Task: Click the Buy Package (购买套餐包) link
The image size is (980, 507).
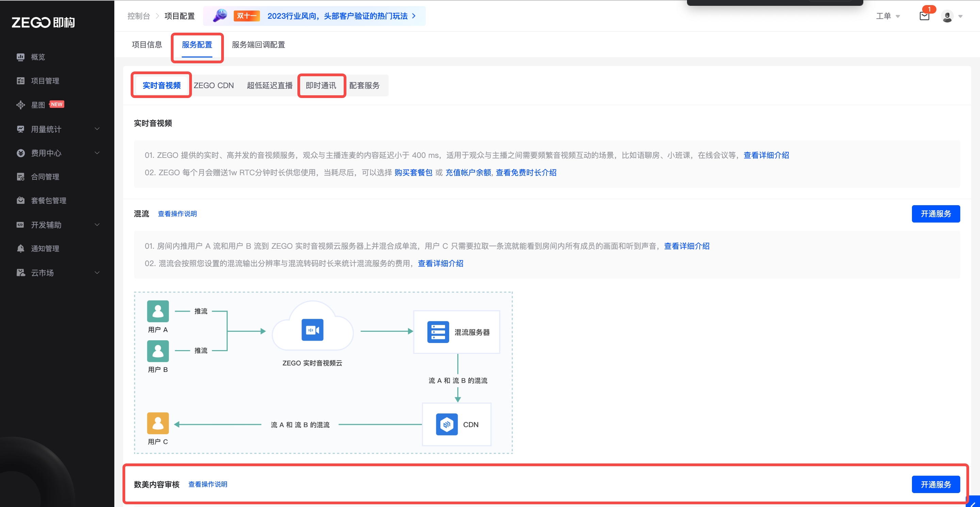Action: pyautogui.click(x=413, y=173)
